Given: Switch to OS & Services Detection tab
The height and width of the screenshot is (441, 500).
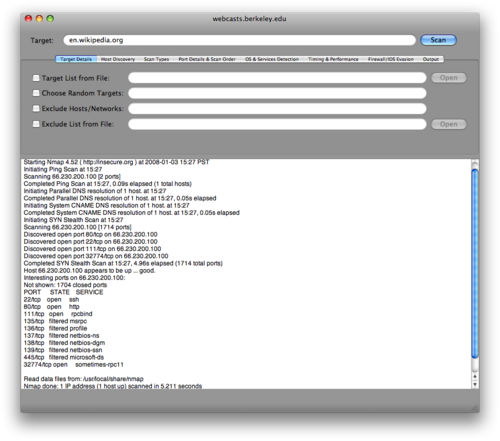Looking at the screenshot, I should 272,59.
